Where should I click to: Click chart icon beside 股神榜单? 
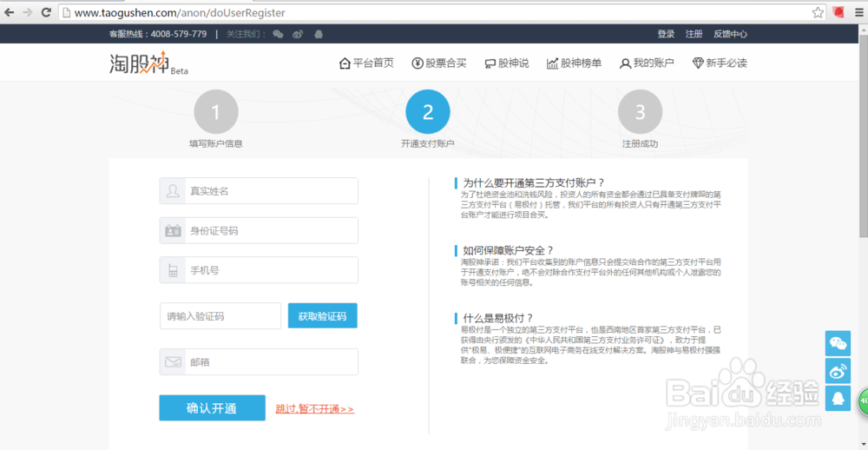coord(552,63)
